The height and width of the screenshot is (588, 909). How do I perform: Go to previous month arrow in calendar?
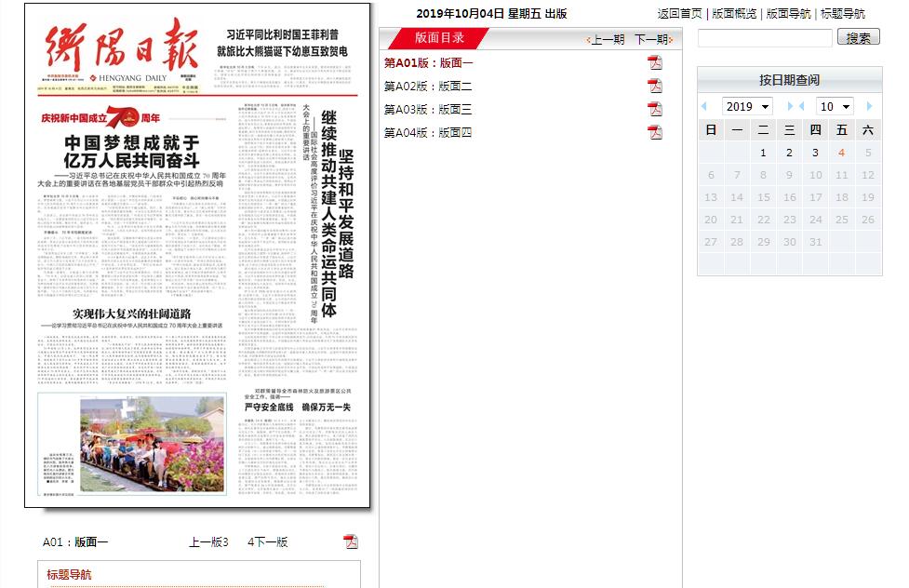pyautogui.click(x=802, y=106)
